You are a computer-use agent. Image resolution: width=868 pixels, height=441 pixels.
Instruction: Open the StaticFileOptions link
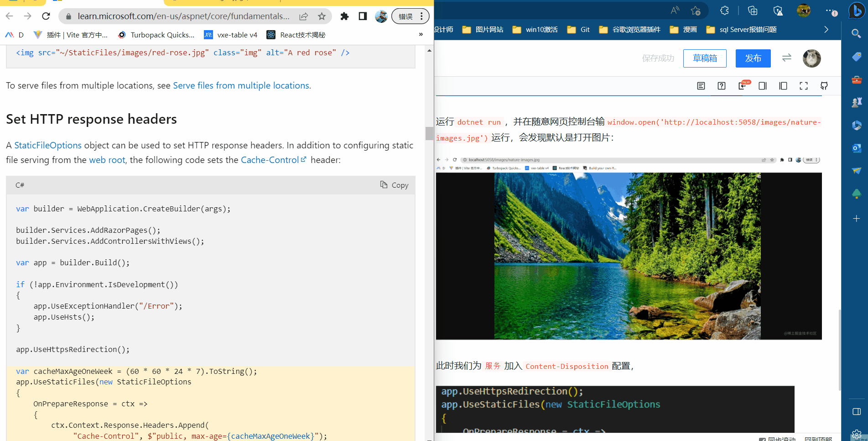click(48, 145)
